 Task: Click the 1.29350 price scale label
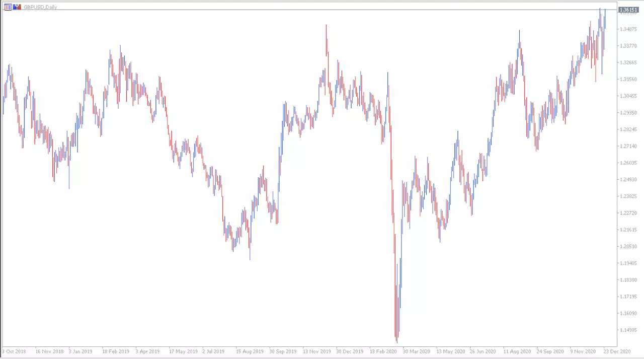pos(629,113)
